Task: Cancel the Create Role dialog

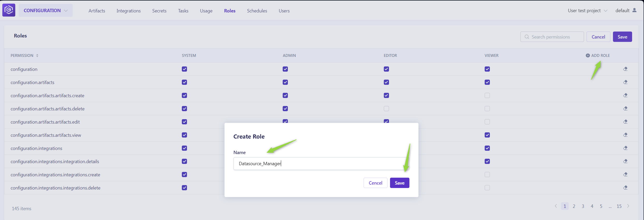Action: pyautogui.click(x=375, y=183)
